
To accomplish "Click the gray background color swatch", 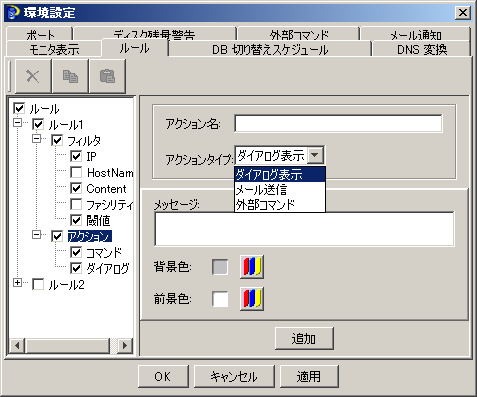I will 220,267.
